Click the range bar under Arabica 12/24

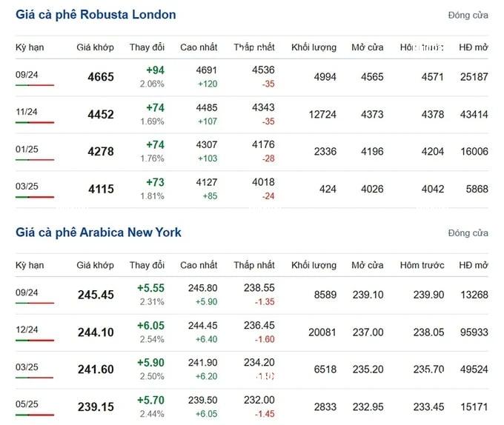[x=35, y=341]
